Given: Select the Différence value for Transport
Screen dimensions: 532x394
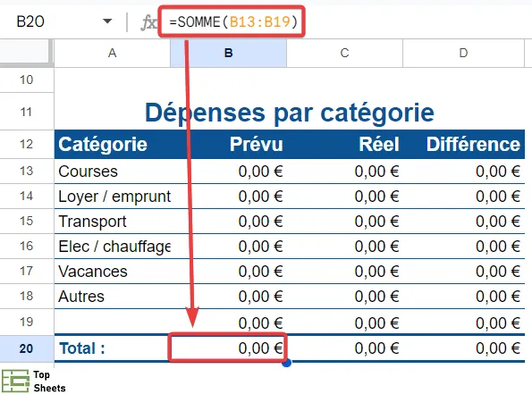Looking at the screenshot, I should [x=463, y=222].
